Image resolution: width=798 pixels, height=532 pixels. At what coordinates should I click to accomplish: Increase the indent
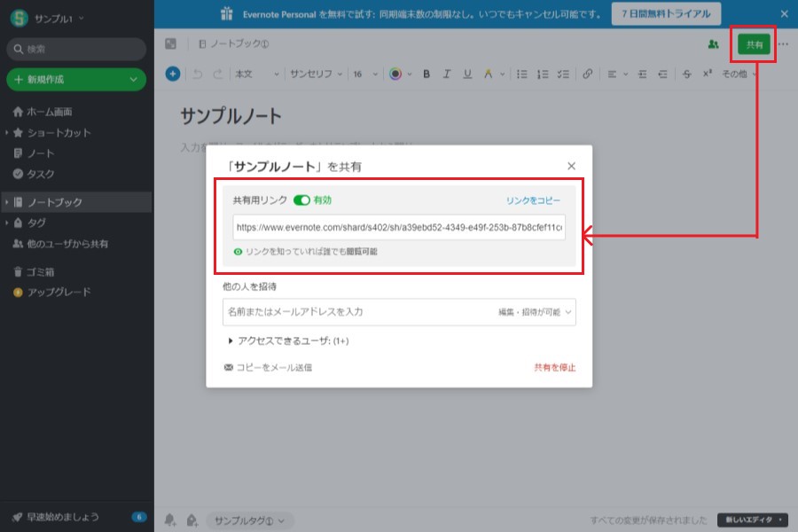point(642,74)
